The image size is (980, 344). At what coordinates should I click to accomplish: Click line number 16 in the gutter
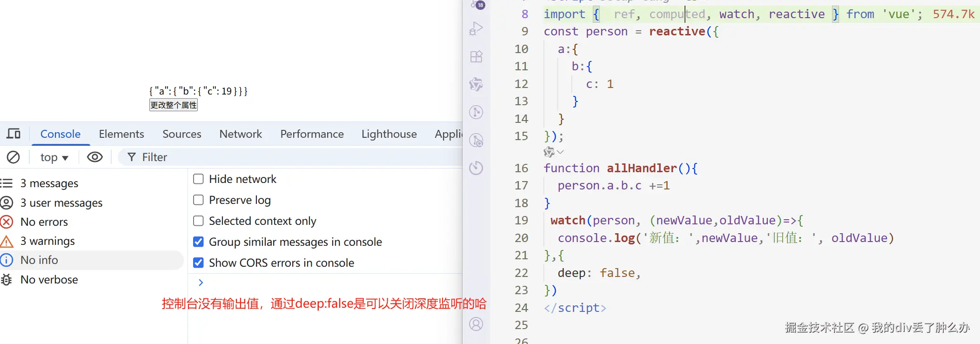522,168
